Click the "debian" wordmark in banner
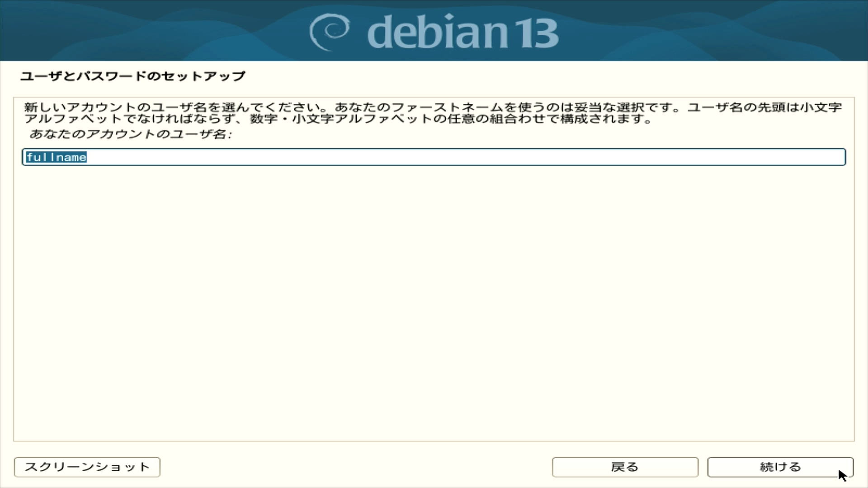The width and height of the screenshot is (868, 488). click(x=438, y=32)
